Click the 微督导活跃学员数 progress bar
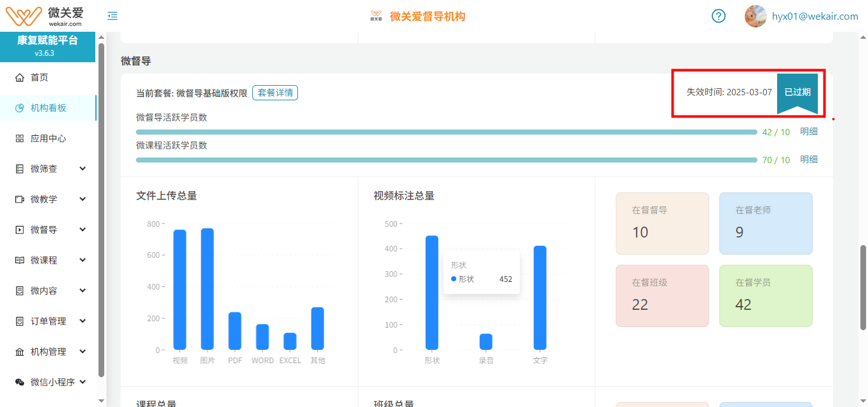 coord(446,132)
